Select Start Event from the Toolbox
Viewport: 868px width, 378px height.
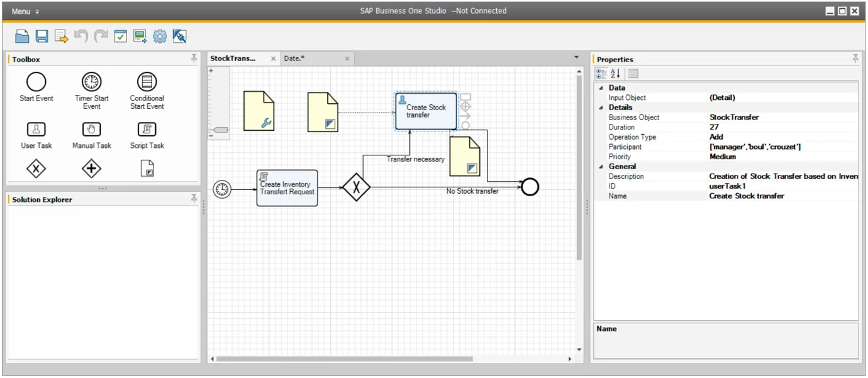pyautogui.click(x=36, y=87)
